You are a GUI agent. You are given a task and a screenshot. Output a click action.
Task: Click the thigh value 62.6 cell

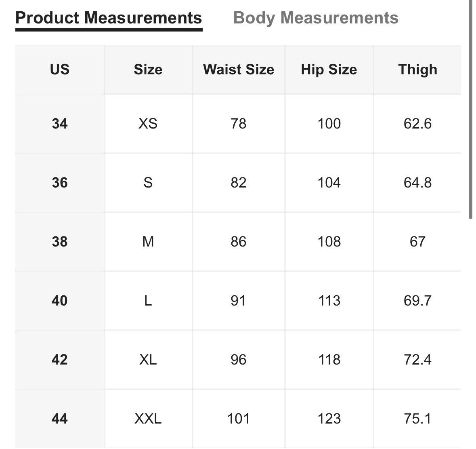click(x=417, y=124)
